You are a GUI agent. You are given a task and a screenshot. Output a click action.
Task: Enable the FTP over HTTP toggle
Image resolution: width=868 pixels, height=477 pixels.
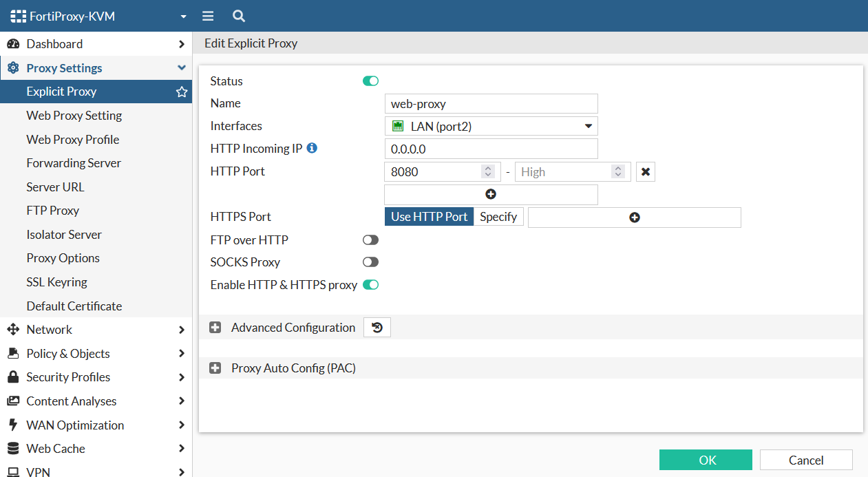[x=370, y=240]
